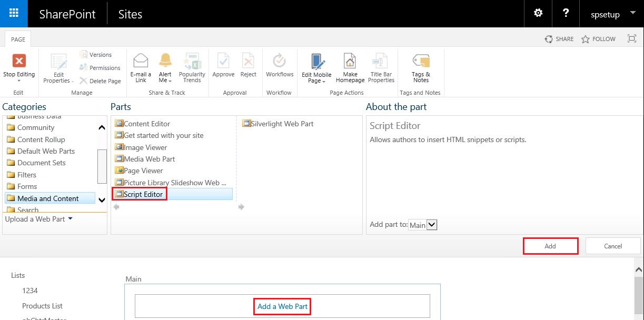The image size is (644, 320).
Task: Click the Add a Web Part link
Action: [282, 306]
